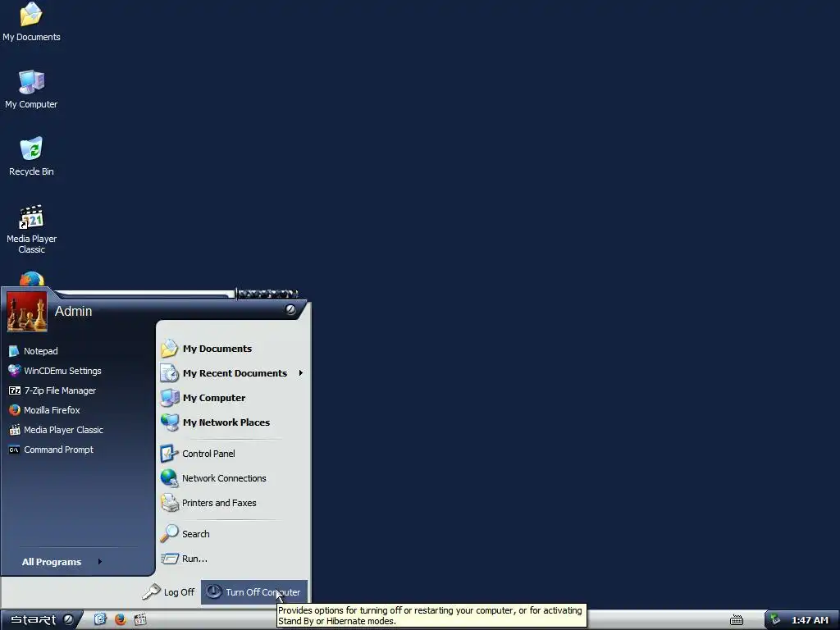Select the Firefox desktop icon above Start menu
Screen dimensions: 840x630
[32, 280]
